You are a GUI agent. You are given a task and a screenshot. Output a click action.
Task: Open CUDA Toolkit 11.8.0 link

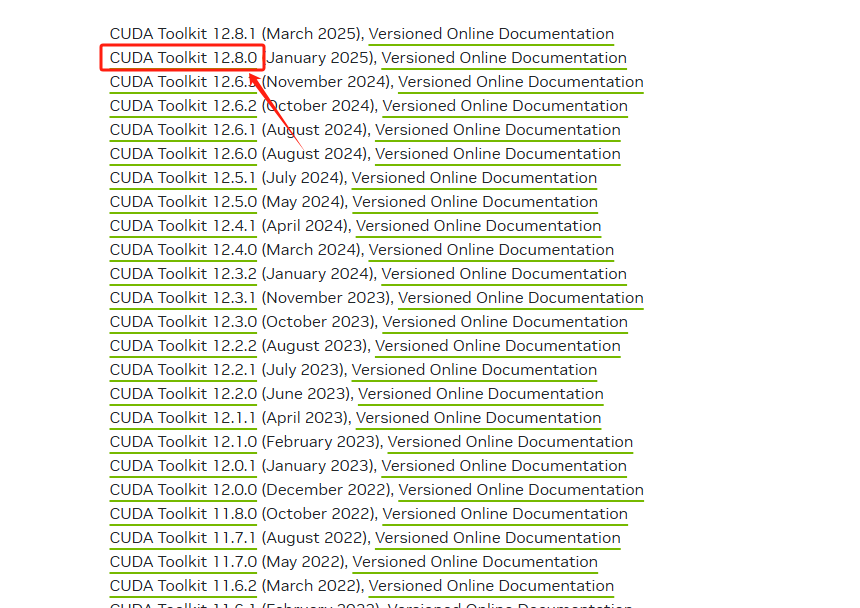coord(183,514)
